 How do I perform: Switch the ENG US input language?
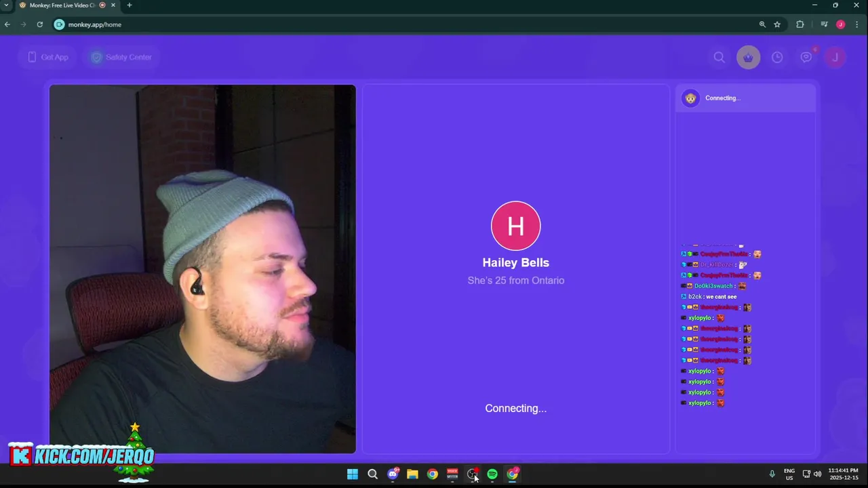pyautogui.click(x=789, y=474)
